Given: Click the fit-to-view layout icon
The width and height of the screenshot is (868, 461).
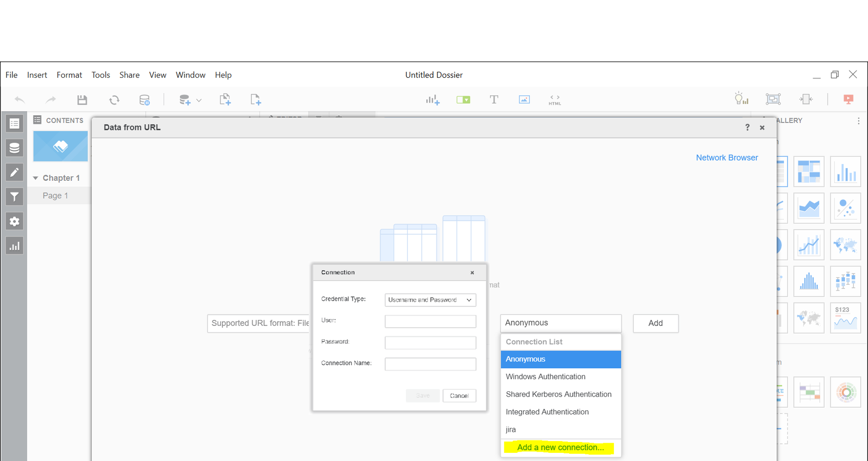Looking at the screenshot, I should [806, 99].
